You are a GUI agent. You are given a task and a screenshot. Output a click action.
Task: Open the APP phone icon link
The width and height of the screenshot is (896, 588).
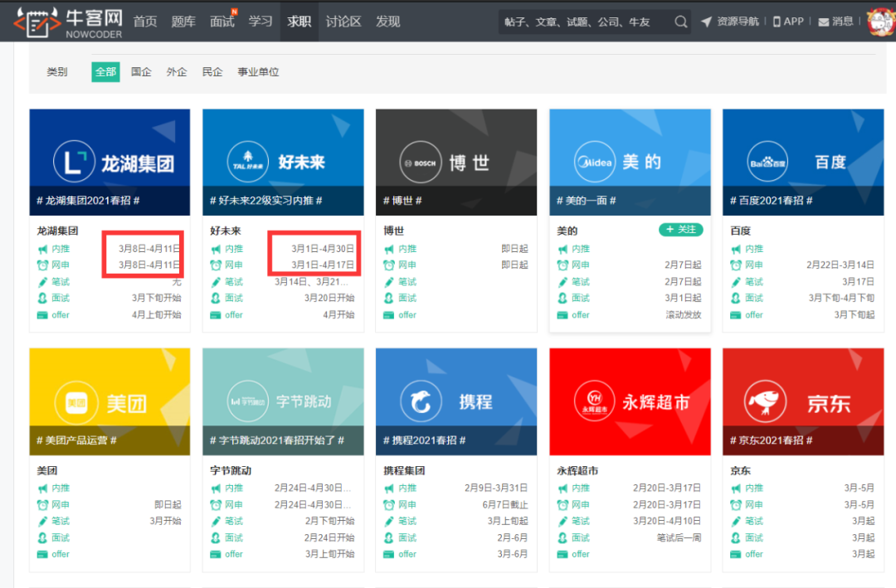point(788,22)
